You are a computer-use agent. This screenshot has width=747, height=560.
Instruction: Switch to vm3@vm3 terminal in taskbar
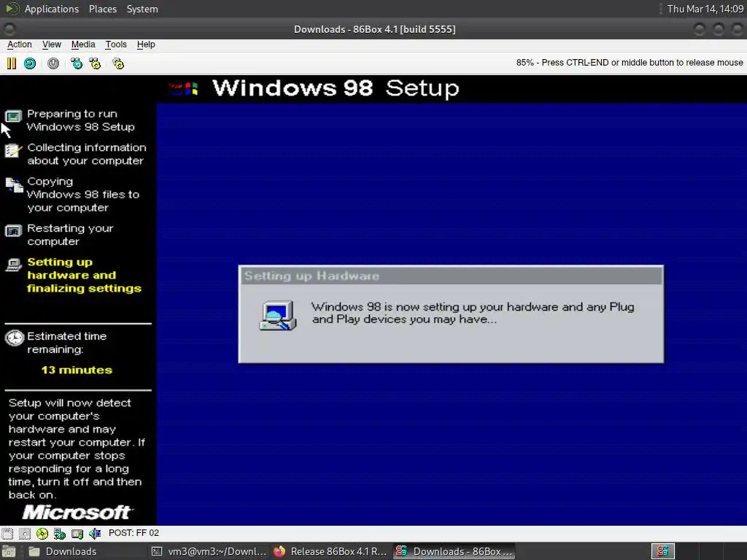click(209, 551)
